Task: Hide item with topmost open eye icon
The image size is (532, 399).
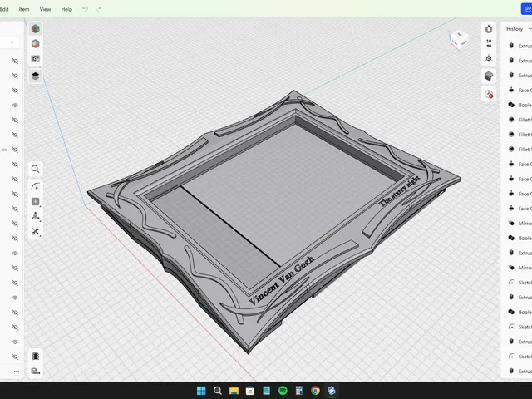Action: tap(15, 106)
